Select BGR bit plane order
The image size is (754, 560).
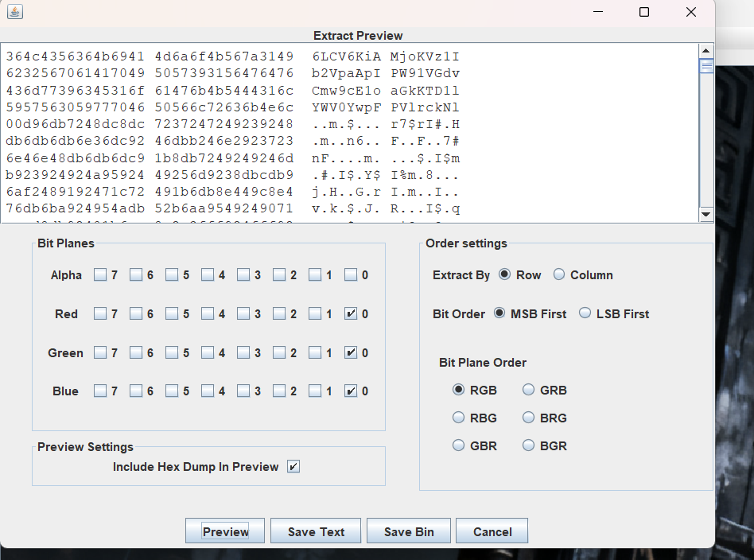pyautogui.click(x=528, y=446)
